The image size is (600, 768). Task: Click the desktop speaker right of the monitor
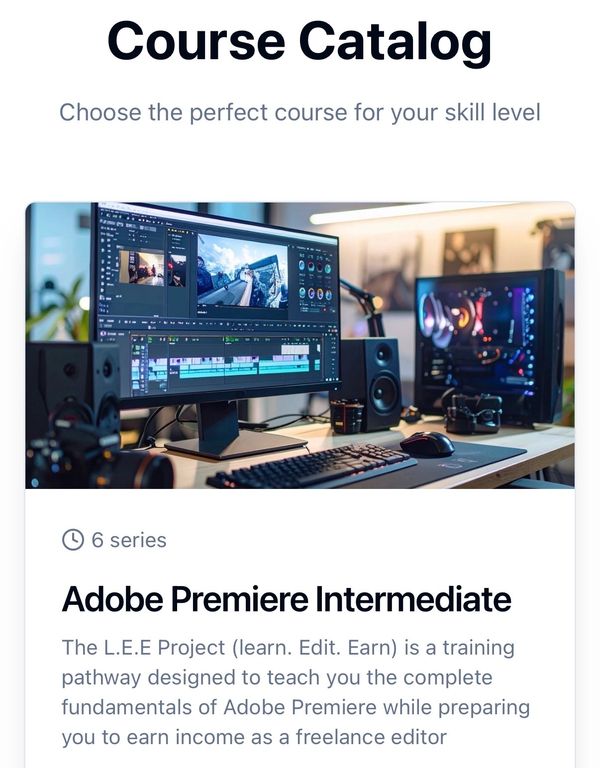[x=371, y=384]
